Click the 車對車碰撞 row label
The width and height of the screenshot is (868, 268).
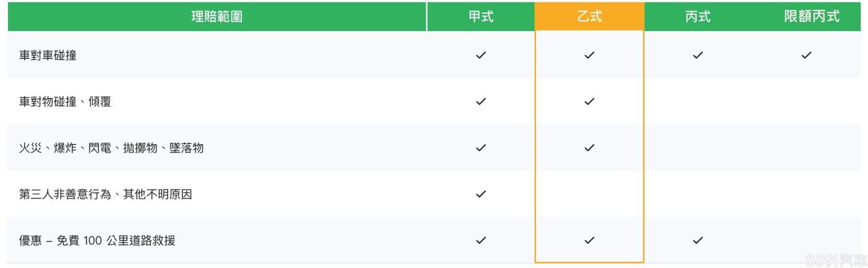[48, 55]
